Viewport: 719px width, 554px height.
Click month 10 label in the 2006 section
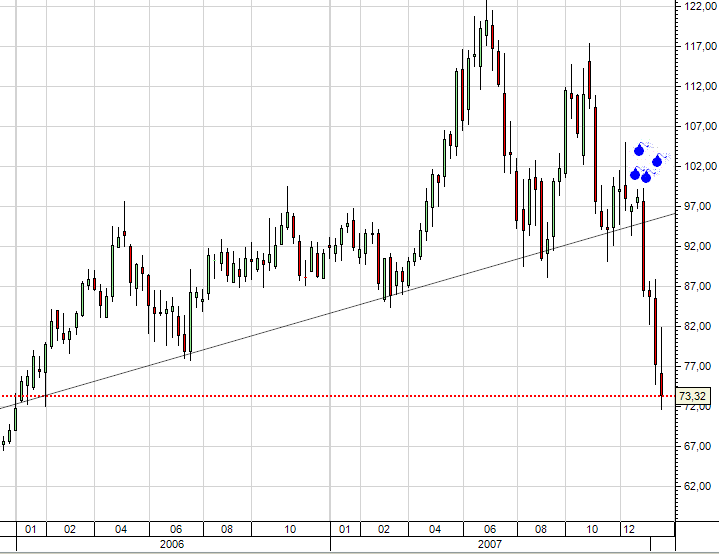tap(290, 529)
